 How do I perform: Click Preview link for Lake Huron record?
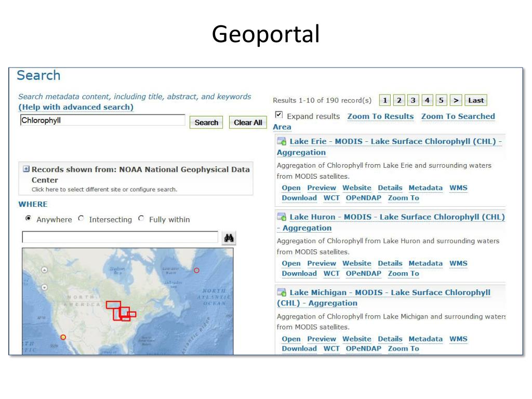(322, 263)
